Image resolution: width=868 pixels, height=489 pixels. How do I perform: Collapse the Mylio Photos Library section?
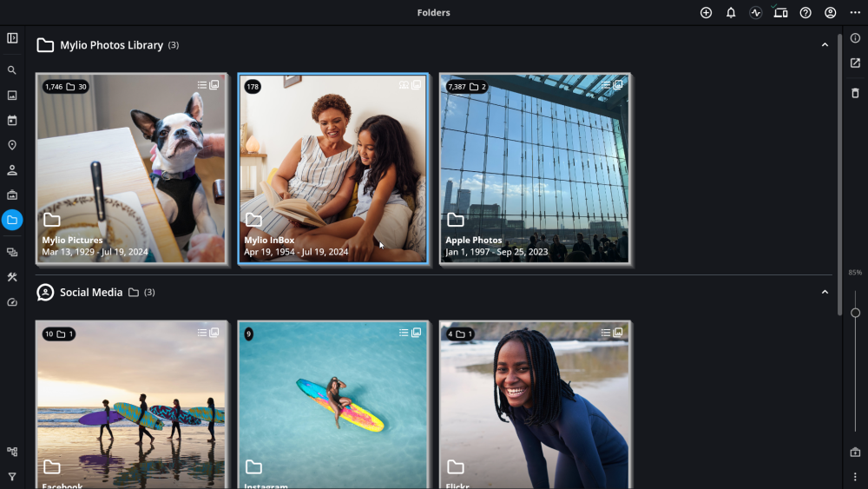click(825, 45)
